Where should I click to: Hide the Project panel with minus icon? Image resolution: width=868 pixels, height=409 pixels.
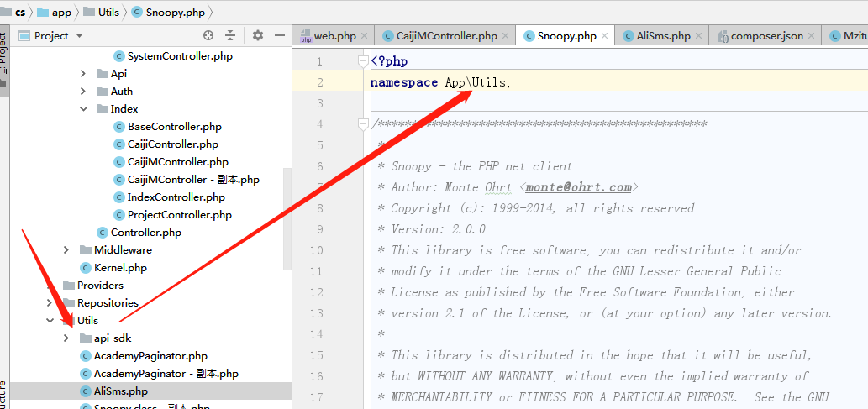[280, 35]
